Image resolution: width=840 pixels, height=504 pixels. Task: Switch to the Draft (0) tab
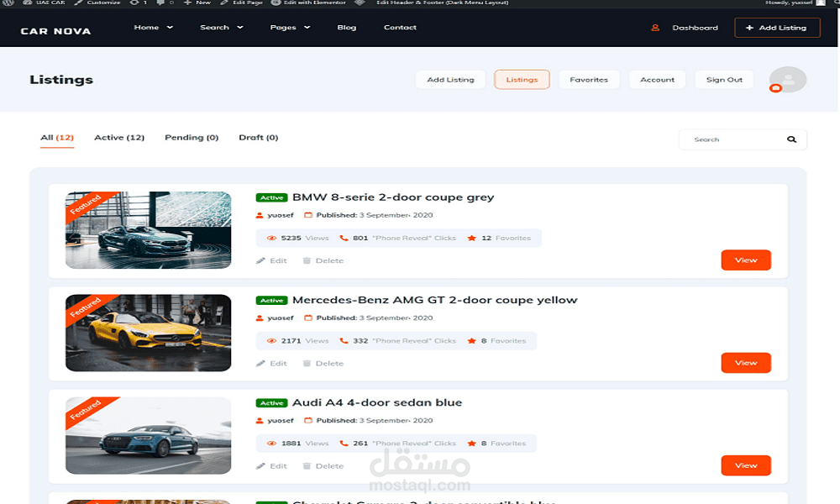click(x=258, y=138)
